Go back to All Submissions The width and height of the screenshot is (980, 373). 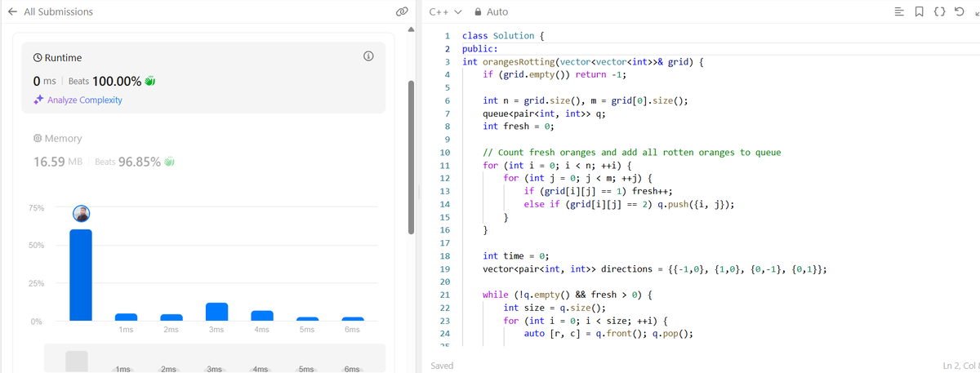pyautogui.click(x=51, y=11)
